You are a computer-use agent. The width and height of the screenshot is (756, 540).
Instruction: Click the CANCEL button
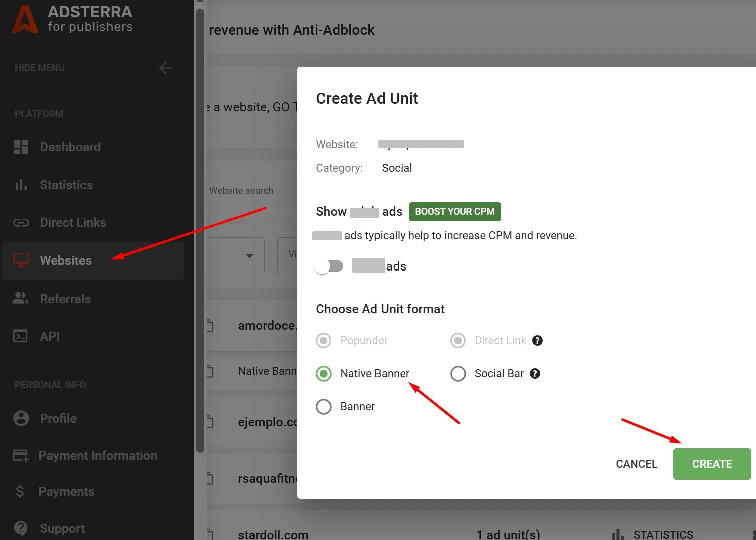pyautogui.click(x=636, y=464)
